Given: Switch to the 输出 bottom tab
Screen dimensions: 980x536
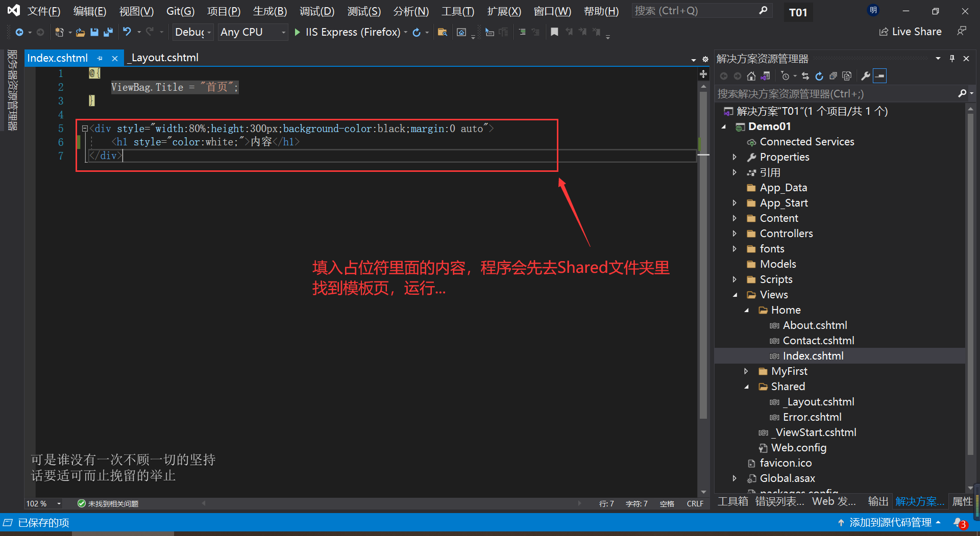Looking at the screenshot, I should tap(878, 501).
